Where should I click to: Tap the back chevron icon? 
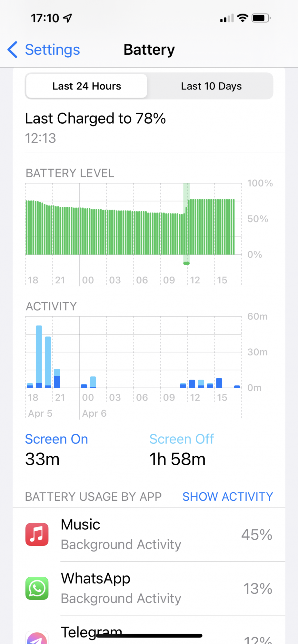click(x=13, y=50)
